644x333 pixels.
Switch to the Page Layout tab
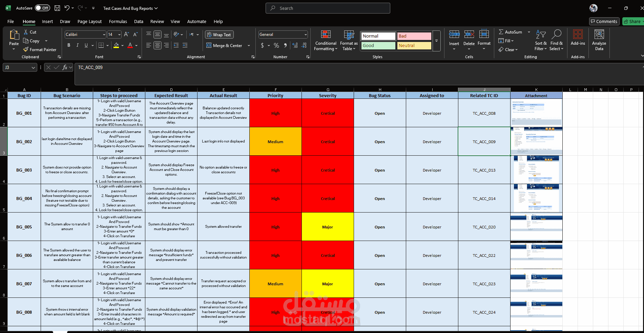point(89,21)
